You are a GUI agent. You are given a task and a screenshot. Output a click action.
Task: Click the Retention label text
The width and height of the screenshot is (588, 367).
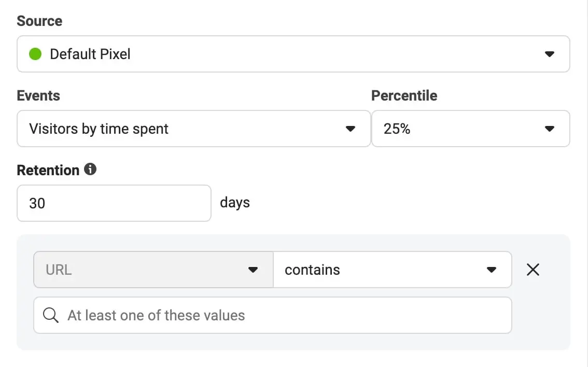point(48,171)
